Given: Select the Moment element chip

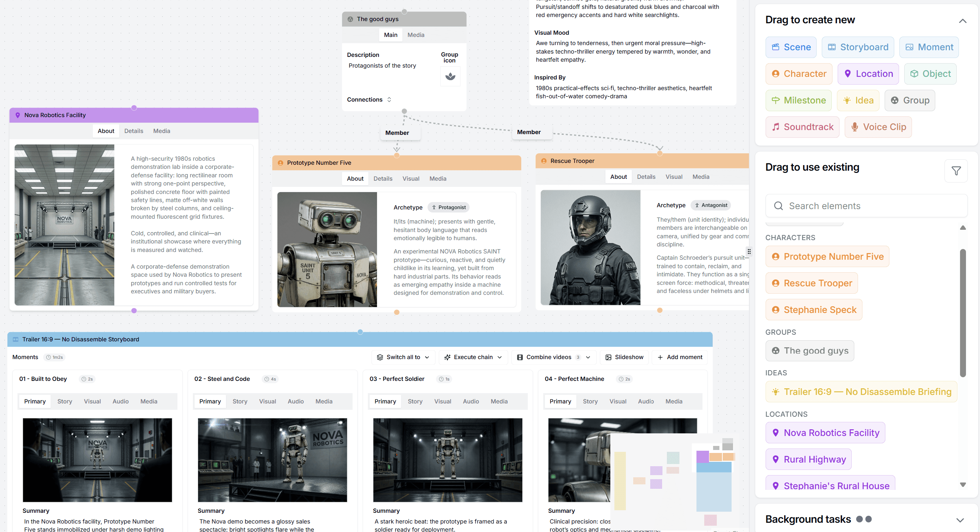Looking at the screenshot, I should 929,47.
